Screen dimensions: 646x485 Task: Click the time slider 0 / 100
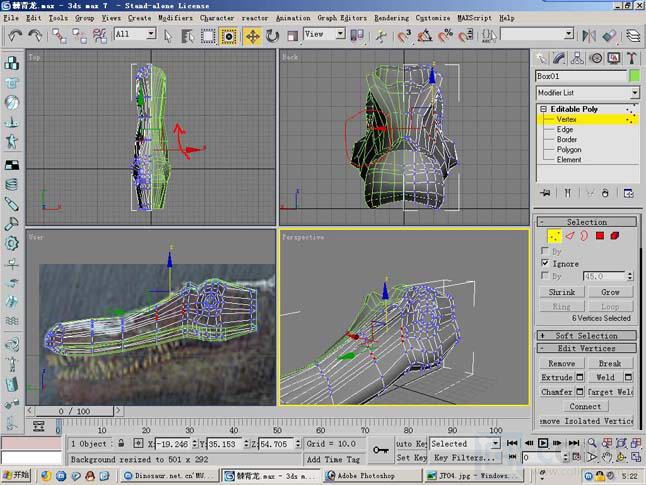coord(74,411)
